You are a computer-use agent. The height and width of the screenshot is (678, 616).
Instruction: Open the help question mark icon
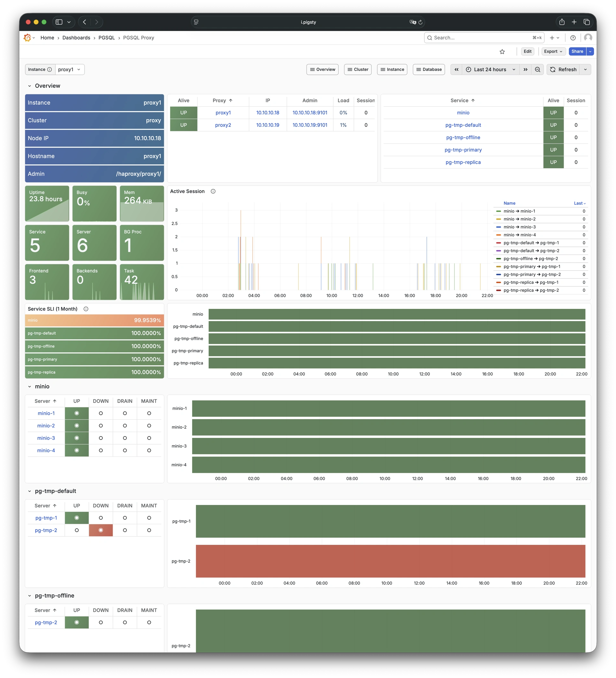[x=573, y=38]
